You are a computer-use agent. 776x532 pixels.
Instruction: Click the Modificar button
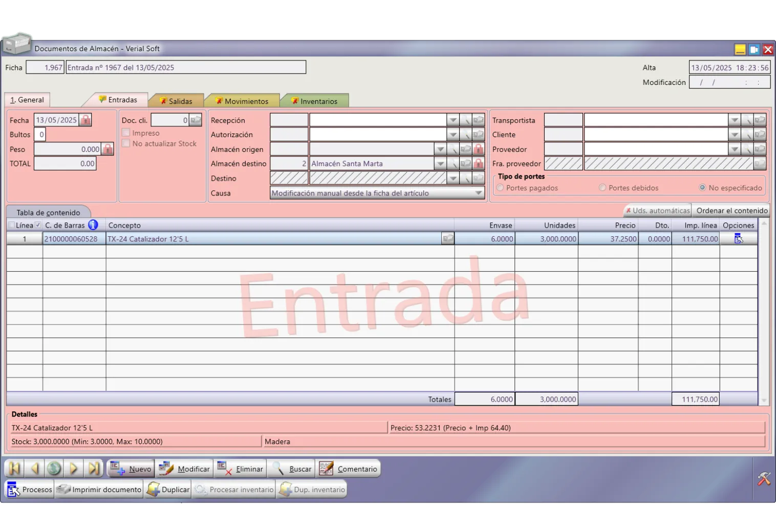pyautogui.click(x=184, y=469)
